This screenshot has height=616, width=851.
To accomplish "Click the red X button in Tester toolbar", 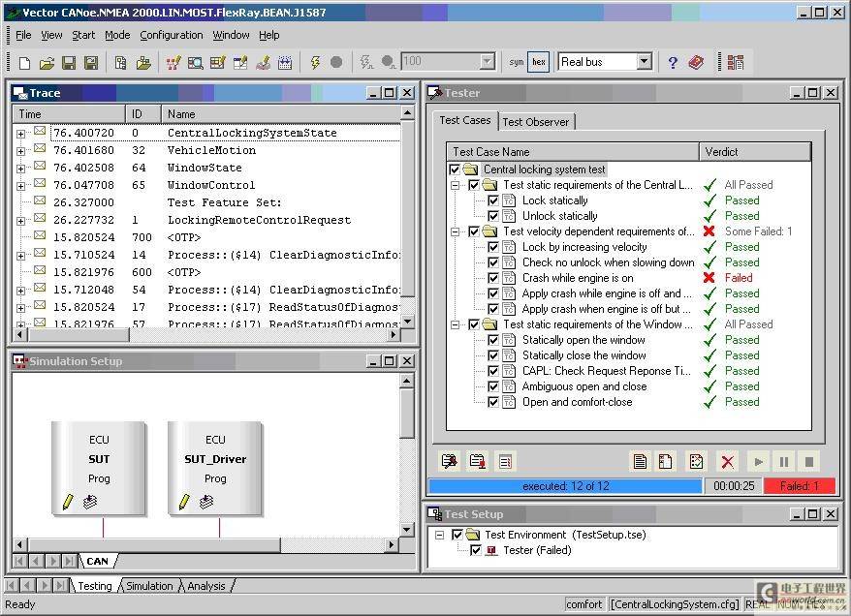I will [x=727, y=462].
